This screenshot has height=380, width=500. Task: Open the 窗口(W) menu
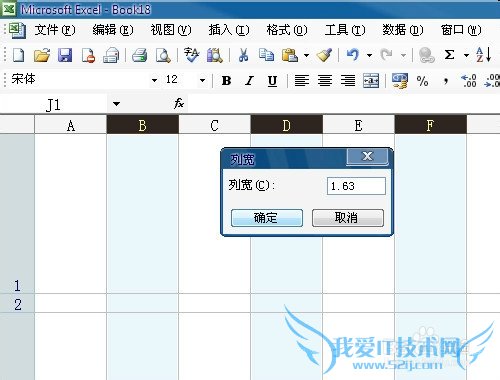click(x=461, y=30)
